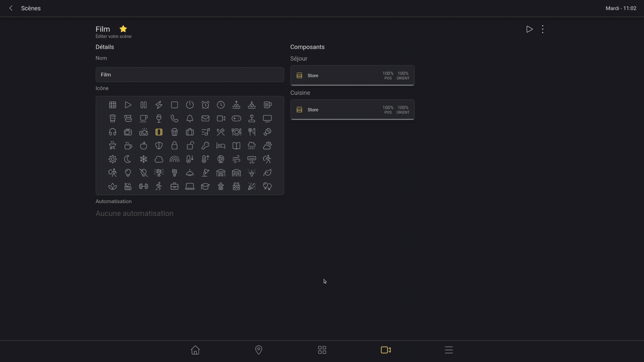
Task: Select the beer mug icon
Action: pyautogui.click(x=267, y=105)
